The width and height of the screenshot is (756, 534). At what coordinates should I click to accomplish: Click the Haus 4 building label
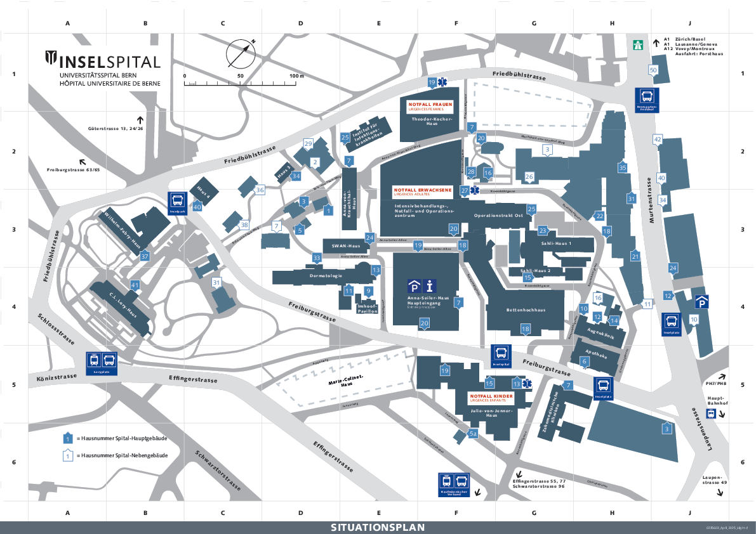click(203, 191)
